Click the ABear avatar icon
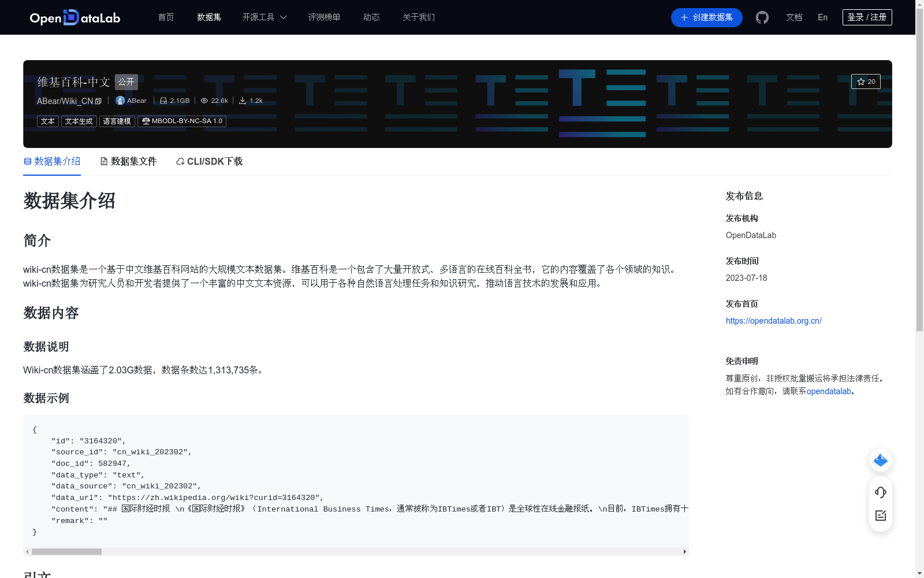 [x=120, y=101]
